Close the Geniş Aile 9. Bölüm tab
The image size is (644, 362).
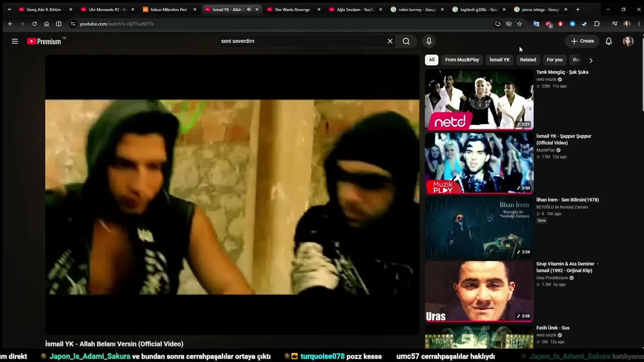[70, 10]
